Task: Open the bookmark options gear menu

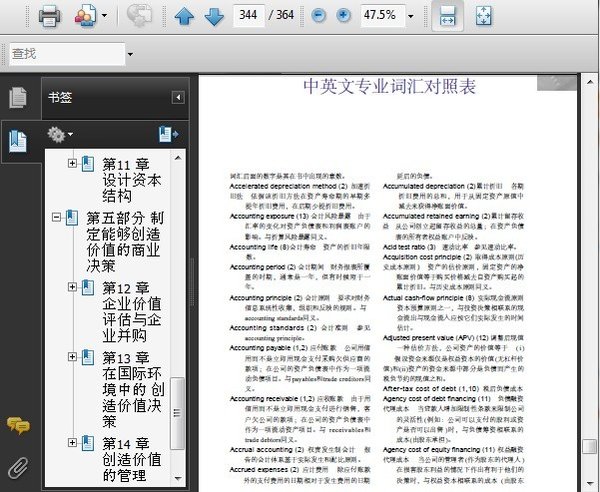Action: (60, 135)
